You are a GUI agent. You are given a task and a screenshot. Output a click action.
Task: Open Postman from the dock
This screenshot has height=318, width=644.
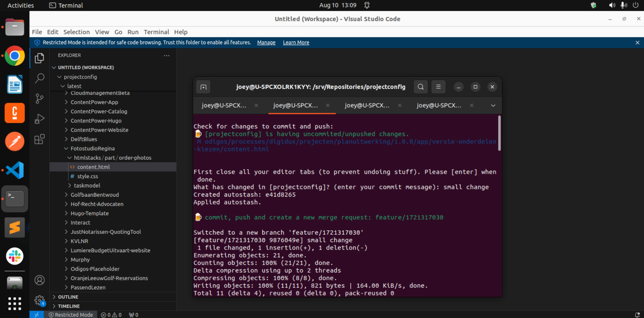pyautogui.click(x=15, y=141)
